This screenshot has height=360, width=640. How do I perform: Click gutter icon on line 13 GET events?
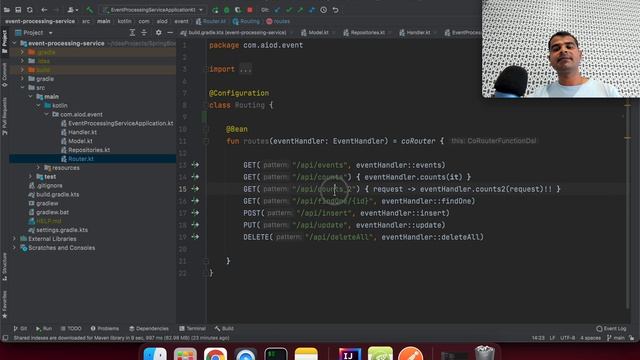[x=195, y=165]
